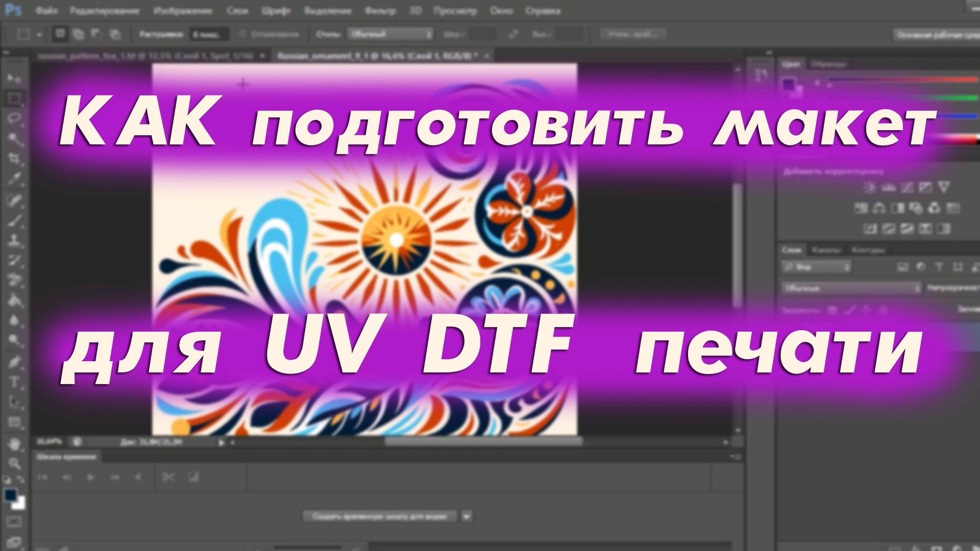Select the Move tool in the toolbar
Image resolution: width=980 pixels, height=551 pixels.
(14, 78)
